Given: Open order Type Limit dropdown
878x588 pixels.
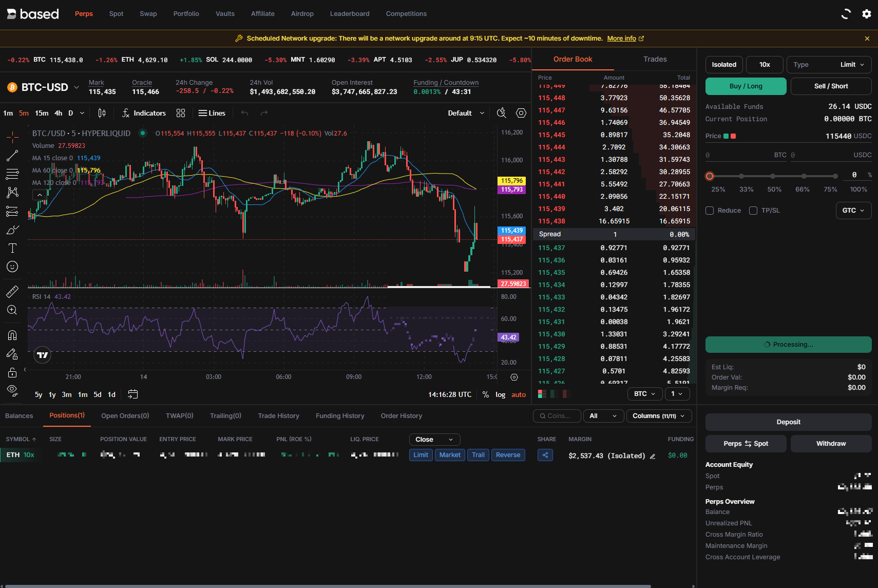Looking at the screenshot, I should point(829,65).
